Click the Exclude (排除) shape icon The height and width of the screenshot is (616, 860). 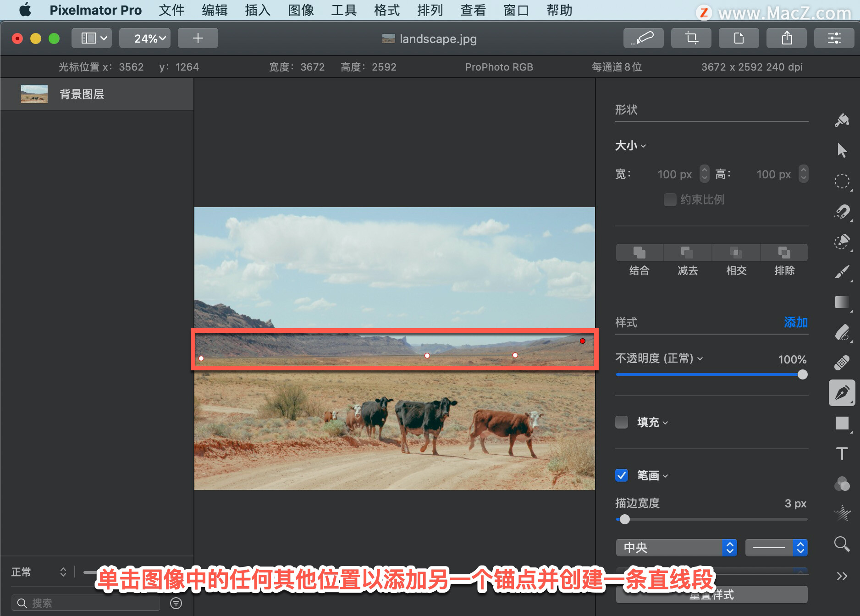coord(784,253)
